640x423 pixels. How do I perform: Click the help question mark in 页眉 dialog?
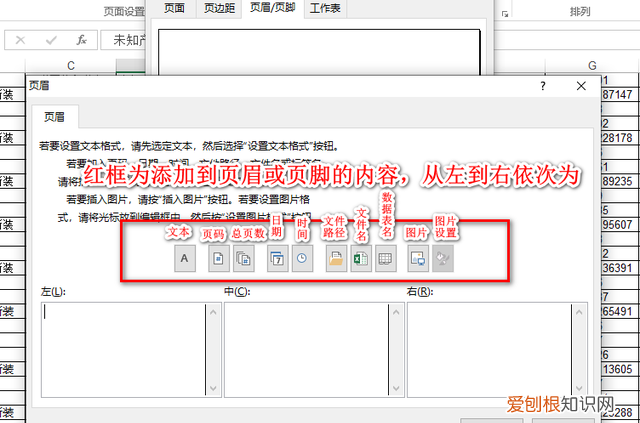pyautogui.click(x=543, y=86)
